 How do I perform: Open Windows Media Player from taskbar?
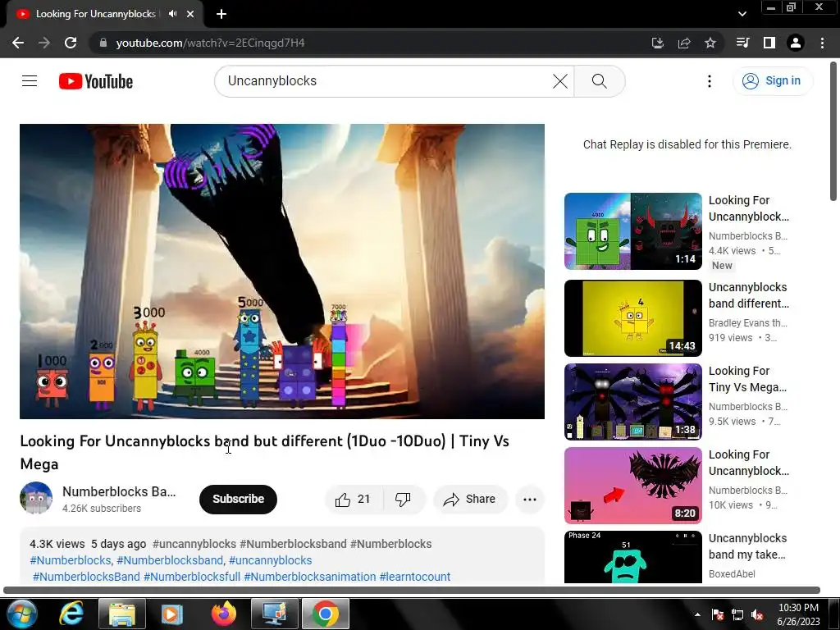tap(172, 614)
